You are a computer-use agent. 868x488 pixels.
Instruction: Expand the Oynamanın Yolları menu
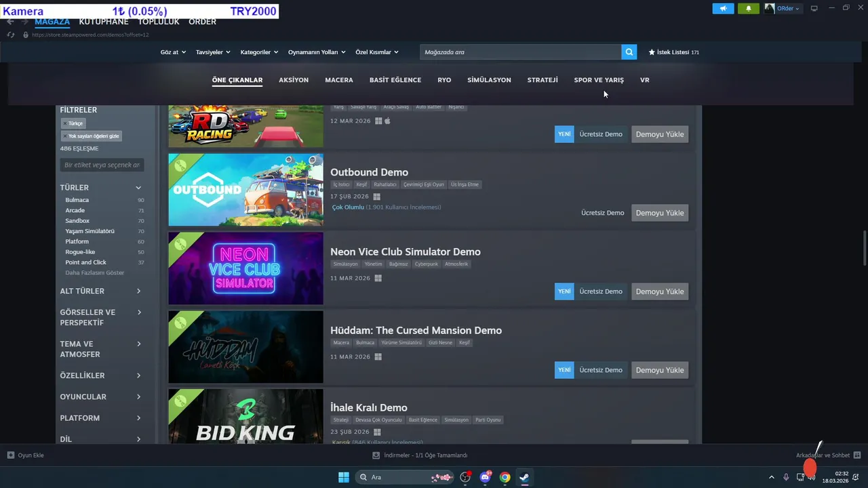(317, 52)
